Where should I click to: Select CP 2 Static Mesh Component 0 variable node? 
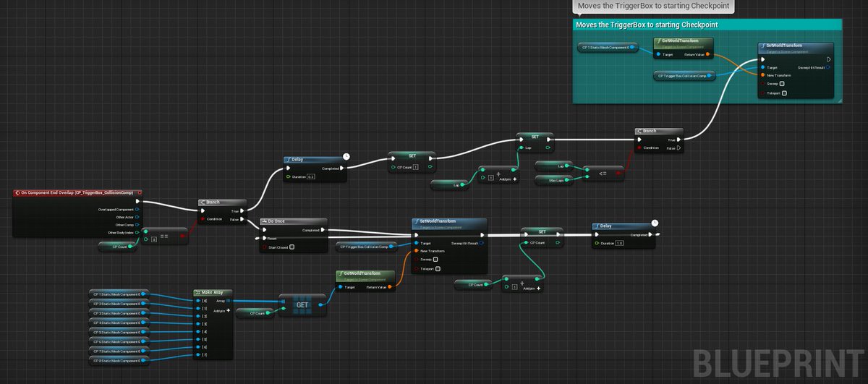pyautogui.click(x=120, y=304)
